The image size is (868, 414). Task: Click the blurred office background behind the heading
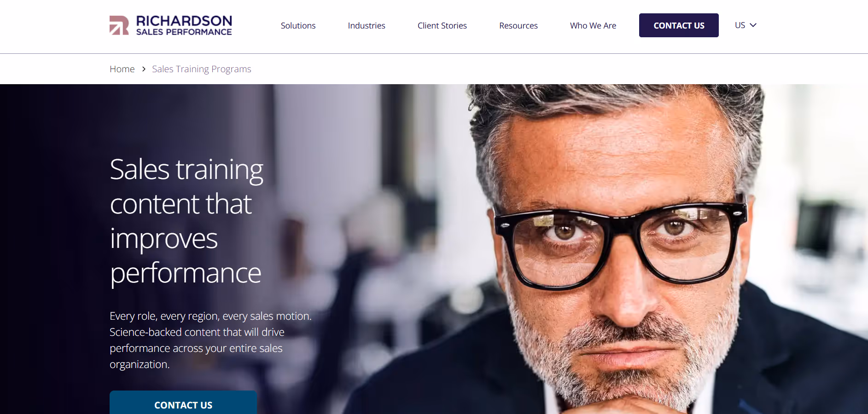pos(359,207)
